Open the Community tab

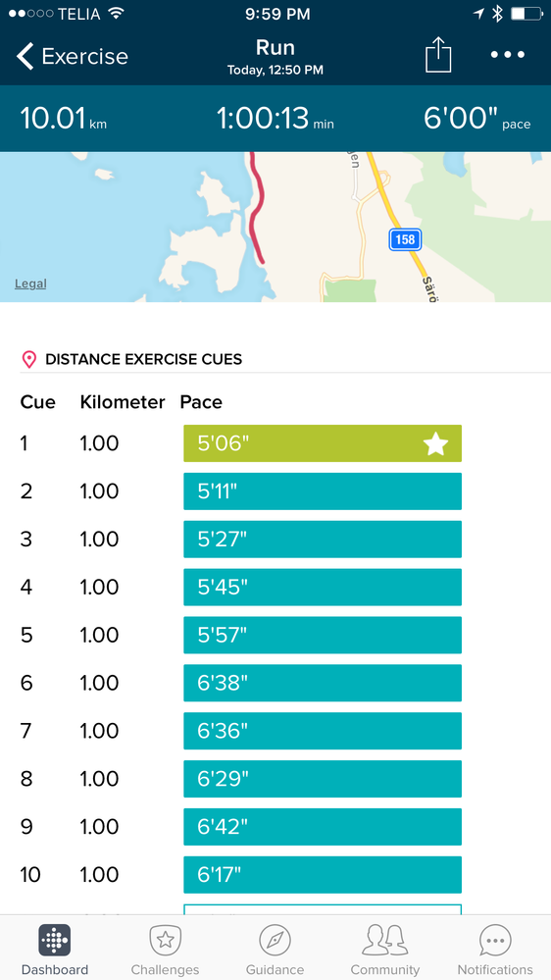pyautogui.click(x=385, y=950)
